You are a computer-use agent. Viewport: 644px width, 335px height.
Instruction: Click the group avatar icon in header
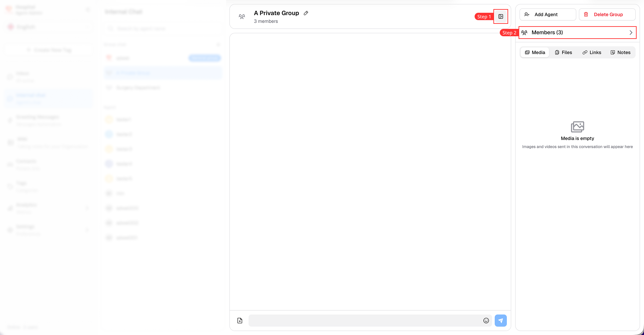point(242,16)
